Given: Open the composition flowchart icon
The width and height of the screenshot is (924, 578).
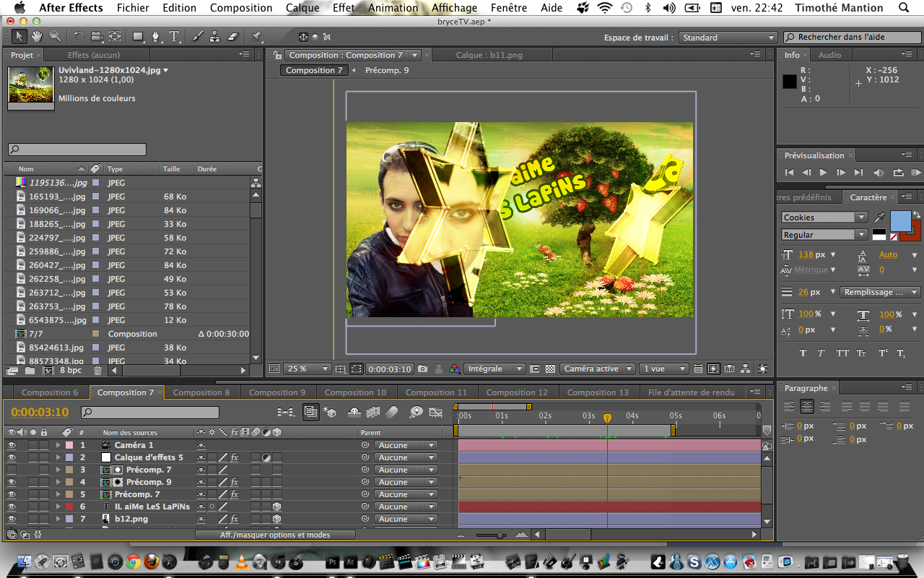Looking at the screenshot, I should coord(746,368).
